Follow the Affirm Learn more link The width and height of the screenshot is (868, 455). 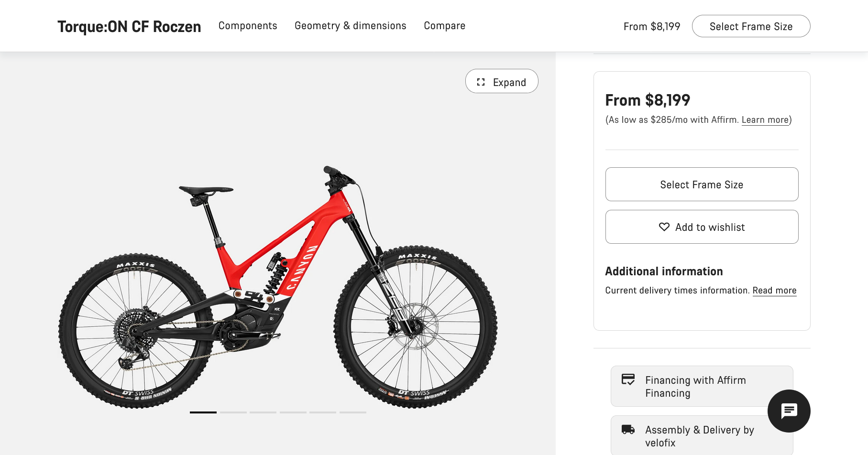(x=765, y=120)
